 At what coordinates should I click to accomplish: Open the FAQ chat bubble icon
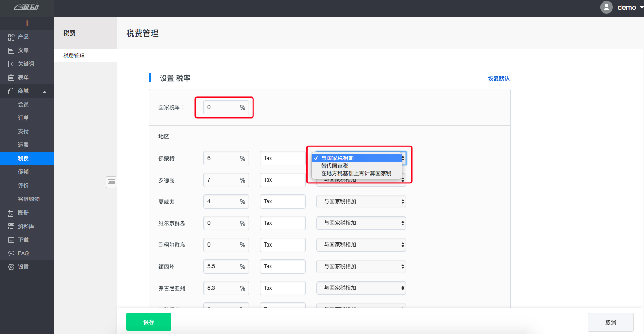[x=12, y=253]
